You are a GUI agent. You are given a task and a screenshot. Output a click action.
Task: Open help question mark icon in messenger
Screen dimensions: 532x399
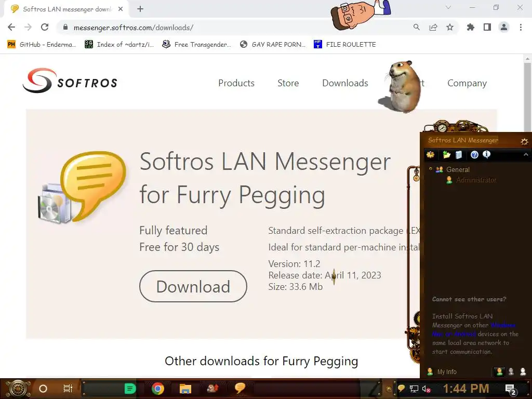(x=474, y=155)
